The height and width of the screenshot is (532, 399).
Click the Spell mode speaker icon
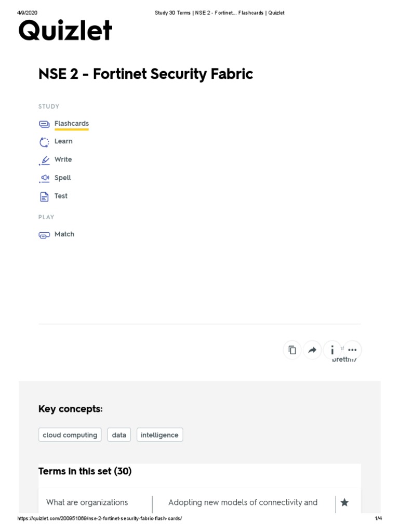[45, 178]
